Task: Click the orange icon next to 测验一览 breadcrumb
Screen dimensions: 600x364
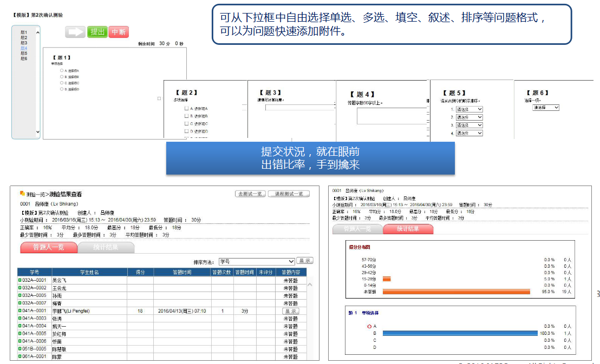Action: pos(22,194)
